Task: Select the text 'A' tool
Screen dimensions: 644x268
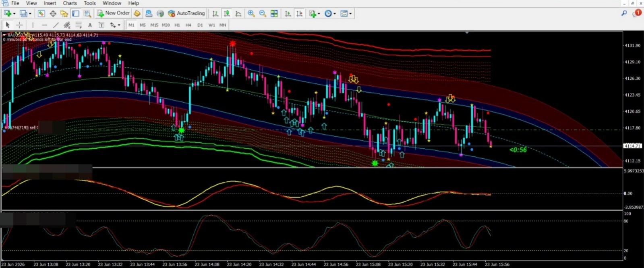Action: pos(90,25)
